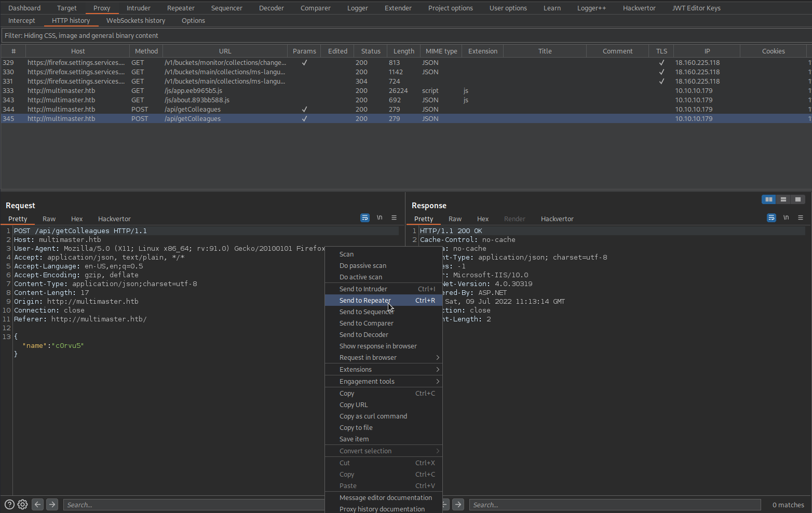Viewport: 812px width, 513px height.
Task: Sort history by MIME type column
Action: 441,51
